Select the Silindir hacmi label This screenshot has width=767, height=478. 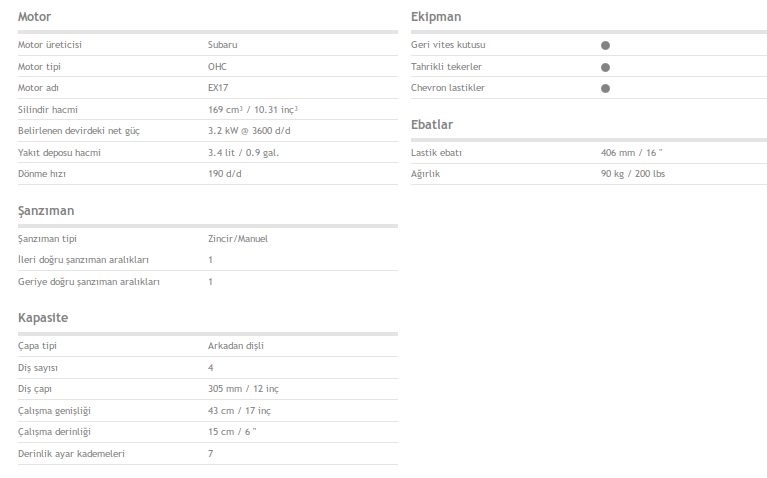(48, 110)
